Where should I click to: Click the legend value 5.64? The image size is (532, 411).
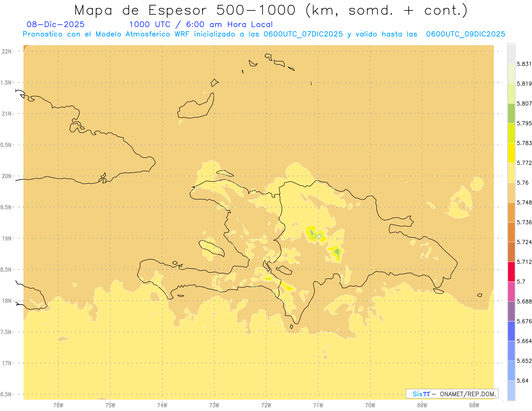pos(523,380)
